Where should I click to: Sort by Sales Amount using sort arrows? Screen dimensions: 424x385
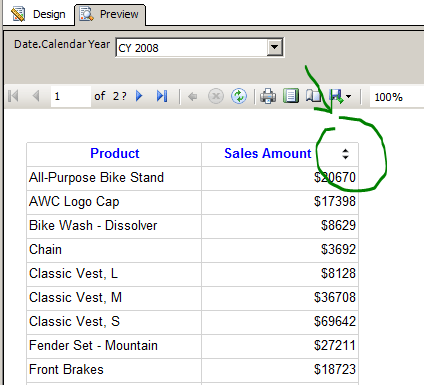coord(345,154)
